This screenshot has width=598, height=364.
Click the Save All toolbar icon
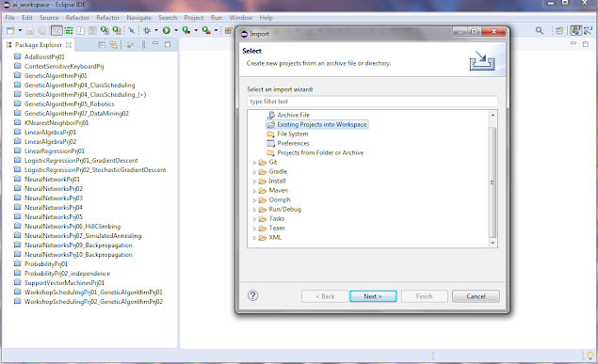tap(42, 30)
